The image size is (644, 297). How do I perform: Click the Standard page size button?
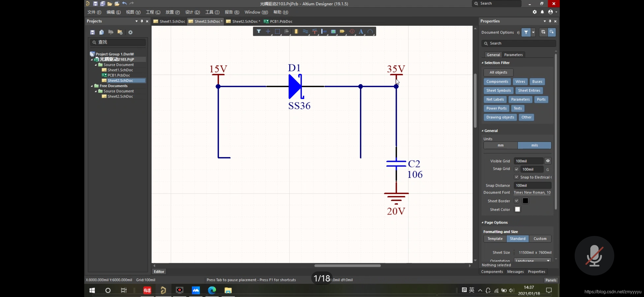(x=517, y=238)
